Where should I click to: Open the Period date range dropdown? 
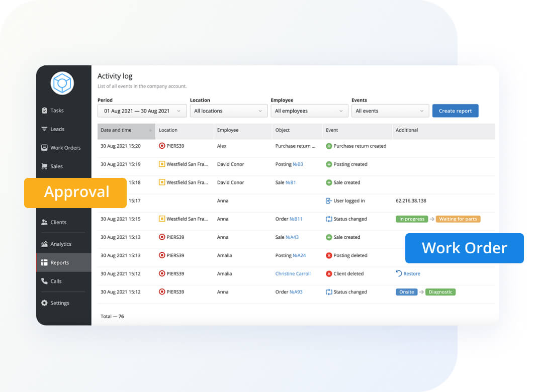[x=141, y=110]
